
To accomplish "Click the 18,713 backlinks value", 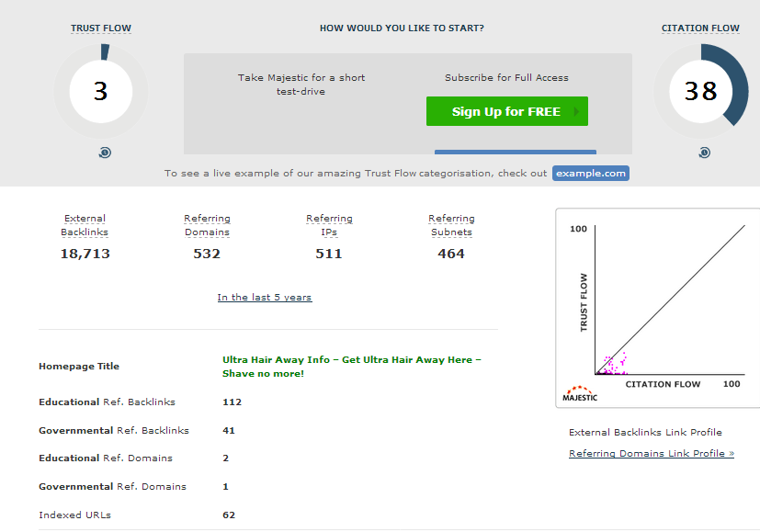I will click(x=85, y=254).
